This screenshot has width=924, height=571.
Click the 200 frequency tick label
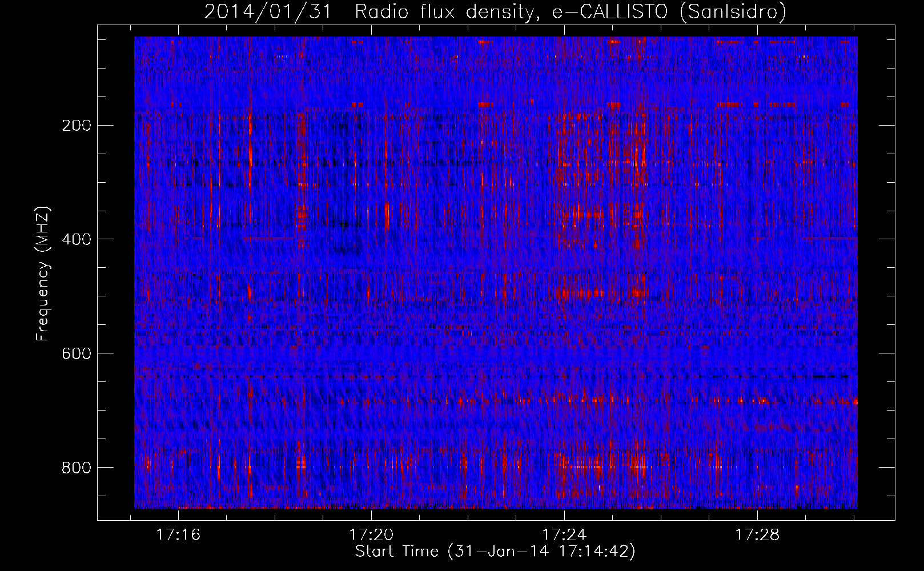(77, 125)
